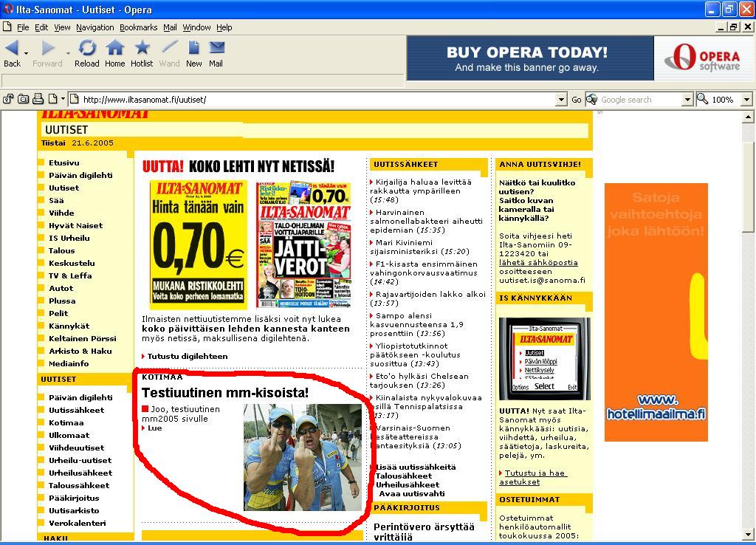Image resolution: width=756 pixels, height=545 pixels.
Task: Click the Go button
Action: [577, 100]
